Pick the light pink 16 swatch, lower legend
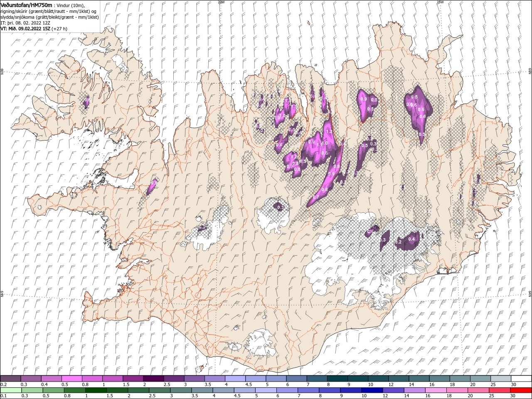This screenshot has width=532, height=399. coord(436,390)
